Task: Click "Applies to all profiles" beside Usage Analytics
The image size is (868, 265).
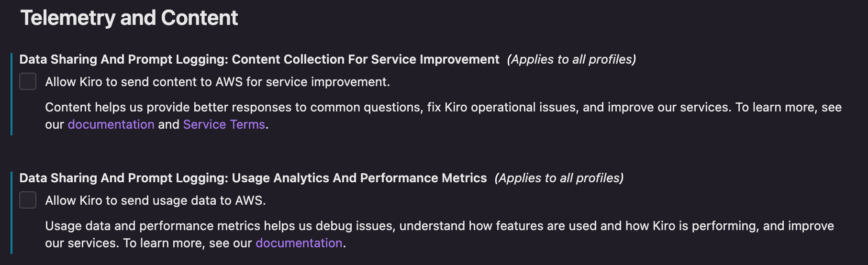Action: point(559,178)
